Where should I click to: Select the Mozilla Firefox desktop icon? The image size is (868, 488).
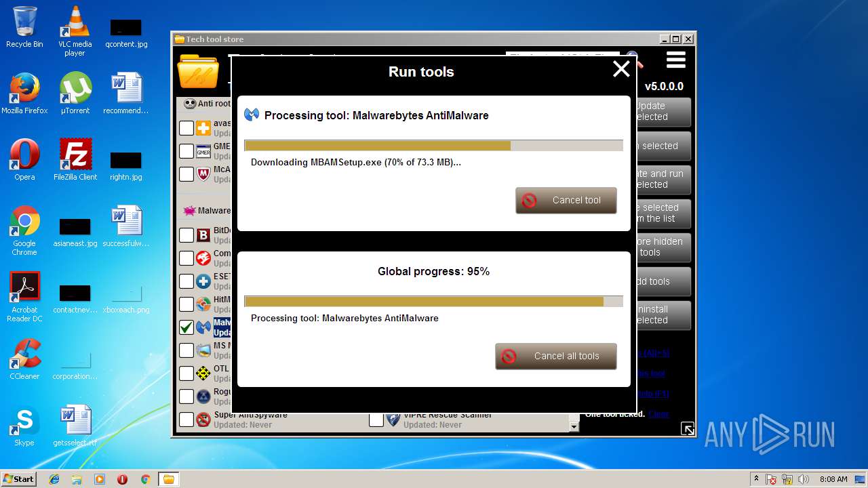tap(24, 94)
